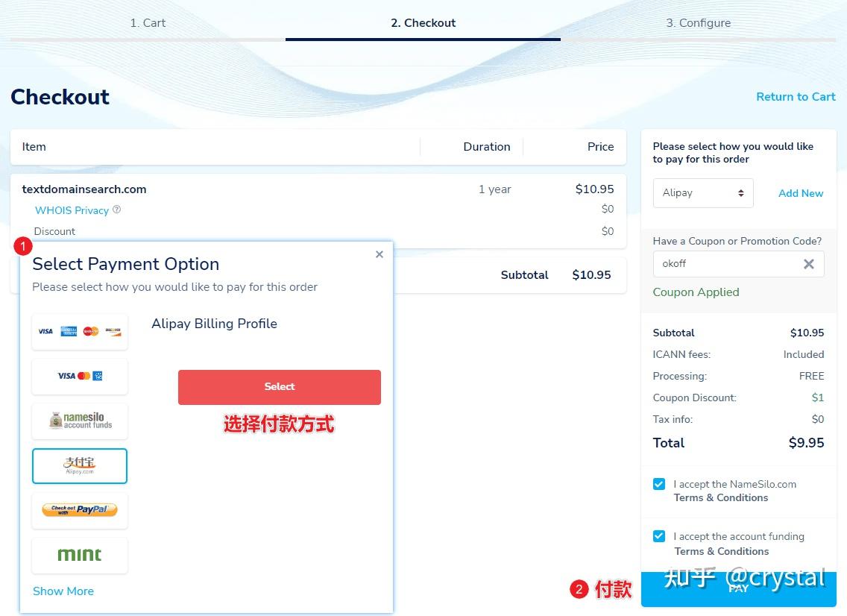The width and height of the screenshot is (847, 616).
Task: Accept the NameSilo.com Terms & Conditions checkbox
Action: [659, 484]
